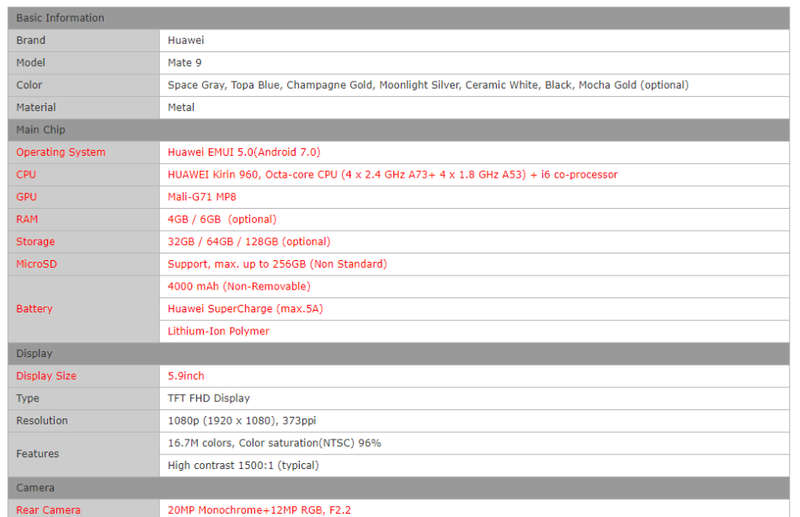Click the Display section header
The width and height of the screenshot is (800, 517).
click(398, 354)
